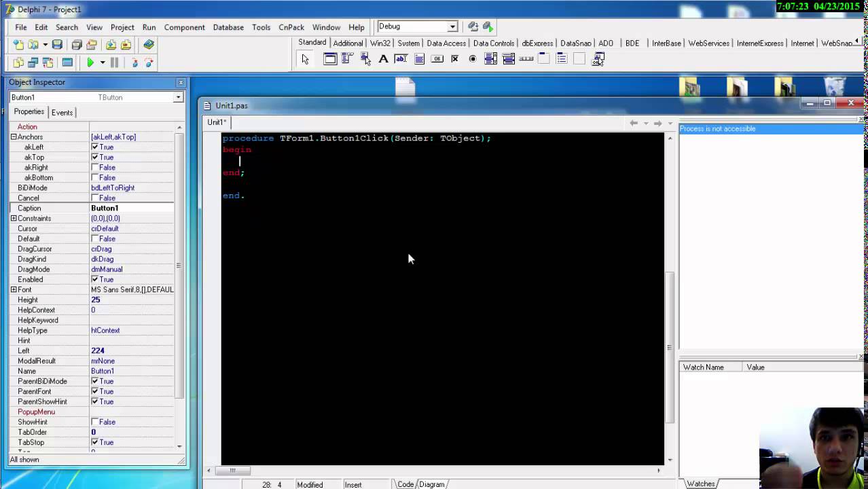The image size is (868, 489).
Task: Expand the Font property group
Action: [14, 289]
